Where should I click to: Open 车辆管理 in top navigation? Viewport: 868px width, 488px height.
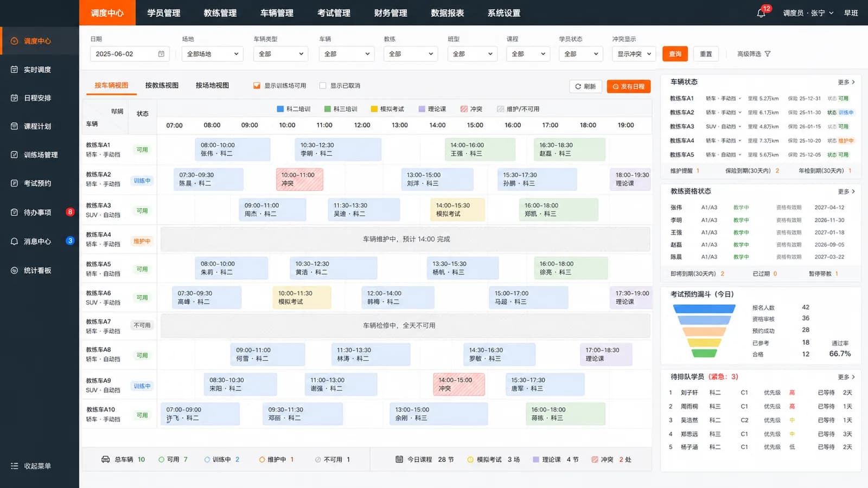(277, 13)
